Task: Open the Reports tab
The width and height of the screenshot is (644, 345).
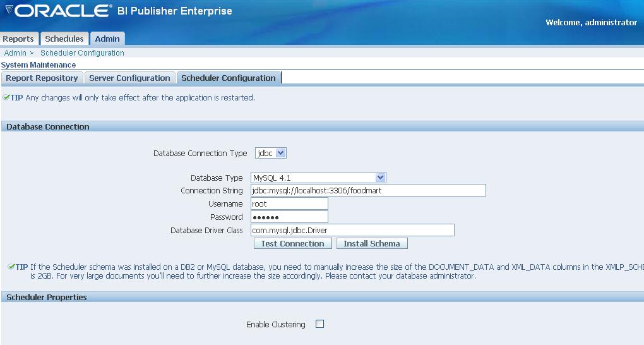Action: pyautogui.click(x=19, y=39)
